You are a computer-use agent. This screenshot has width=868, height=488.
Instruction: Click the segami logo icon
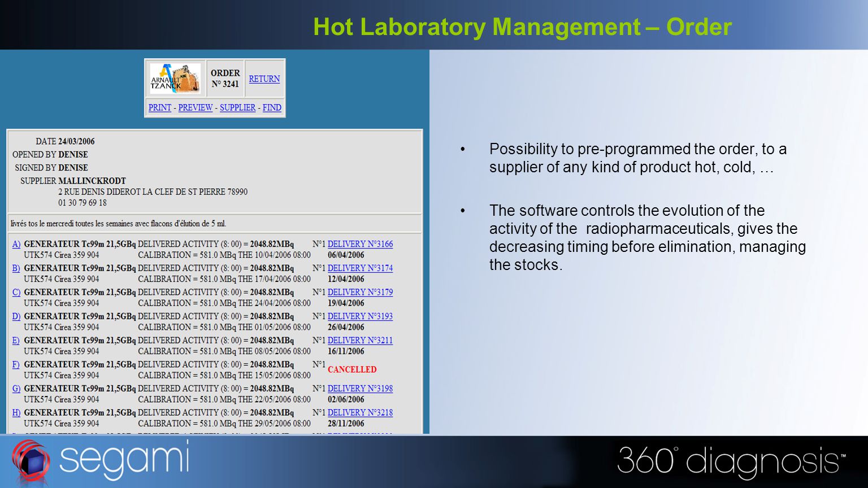[x=31, y=462]
